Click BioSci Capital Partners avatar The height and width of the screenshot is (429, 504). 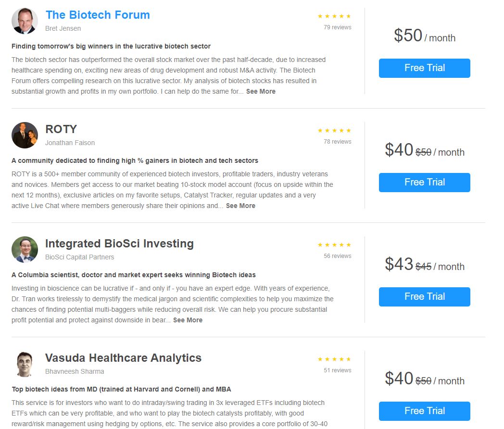click(x=25, y=250)
